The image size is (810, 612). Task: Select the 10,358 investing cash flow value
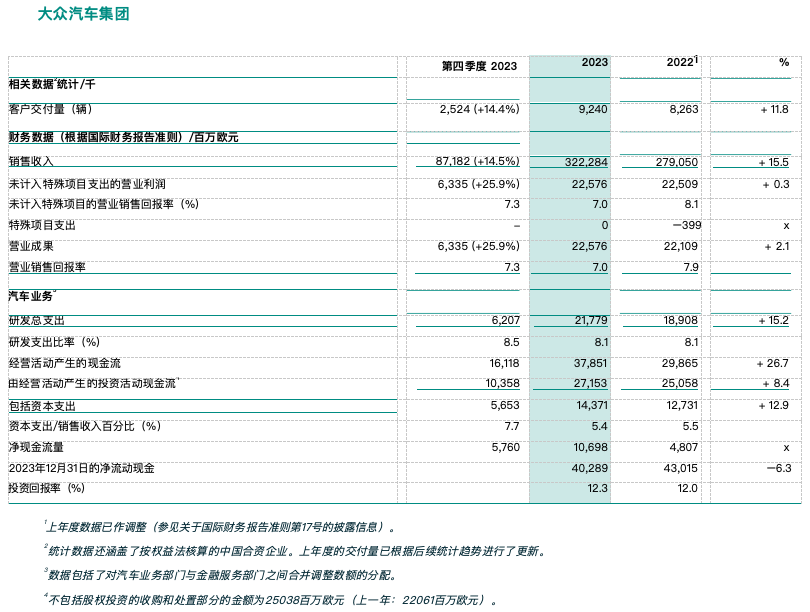[503, 383]
